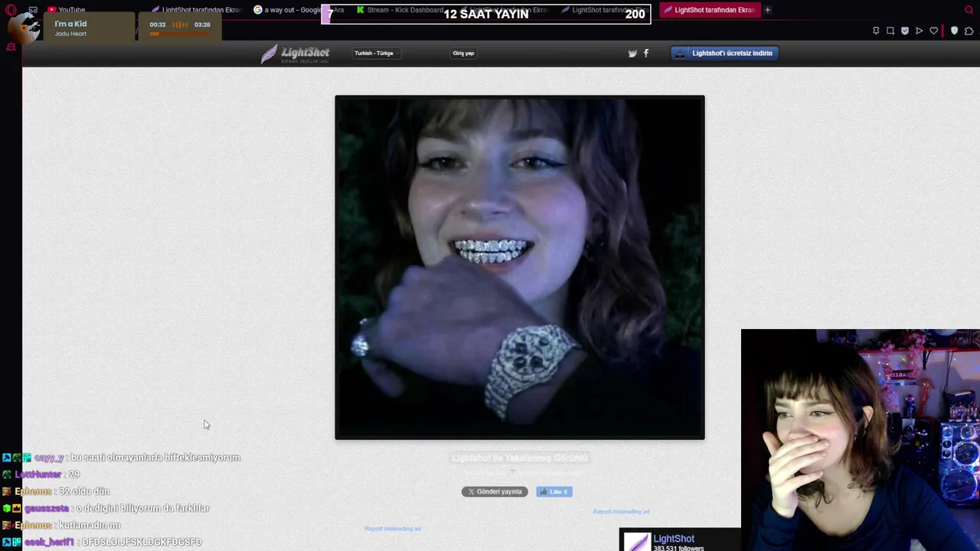
Task: Click Report misleading ad link at bottom
Action: coord(393,528)
